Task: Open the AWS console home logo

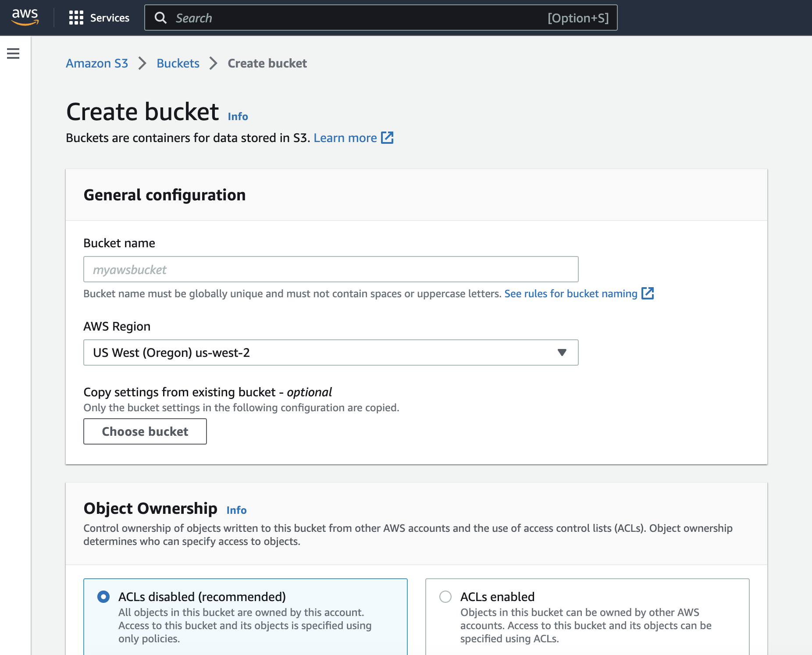Action: (x=25, y=18)
